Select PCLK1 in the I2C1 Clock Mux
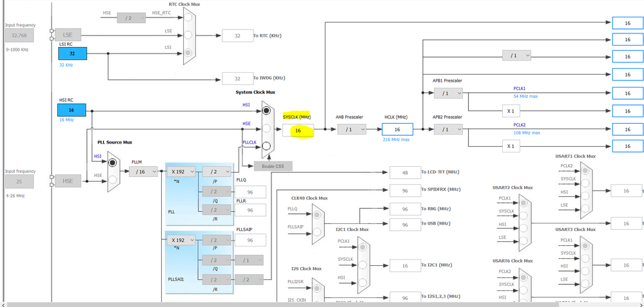Viewport: 644px width, 307px height. point(362,247)
